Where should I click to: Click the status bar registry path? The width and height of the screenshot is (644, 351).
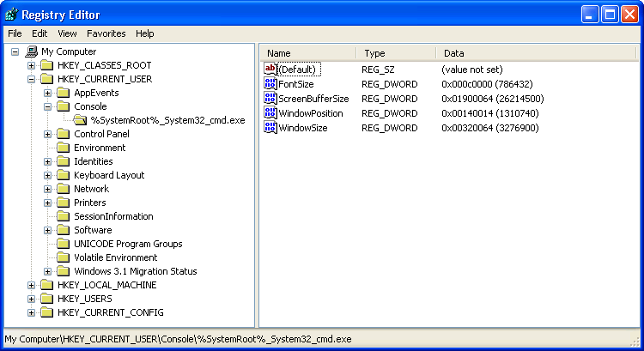[178, 339]
